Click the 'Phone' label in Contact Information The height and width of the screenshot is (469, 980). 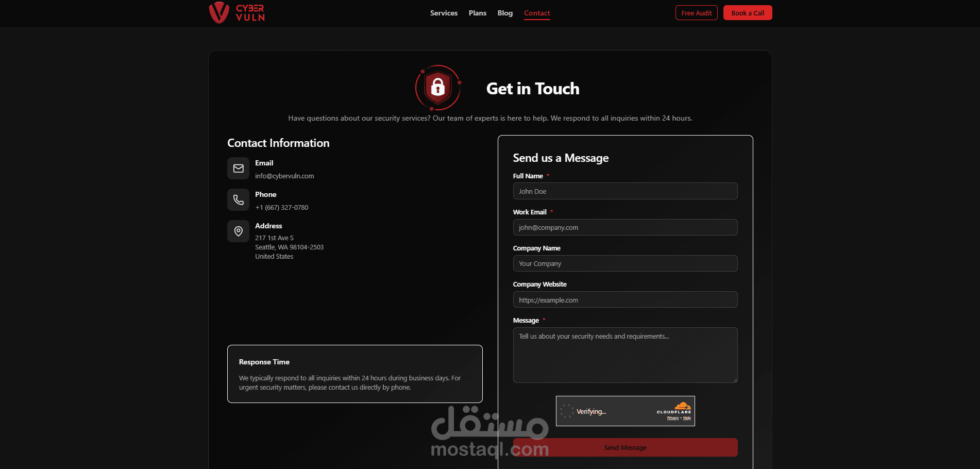click(266, 194)
